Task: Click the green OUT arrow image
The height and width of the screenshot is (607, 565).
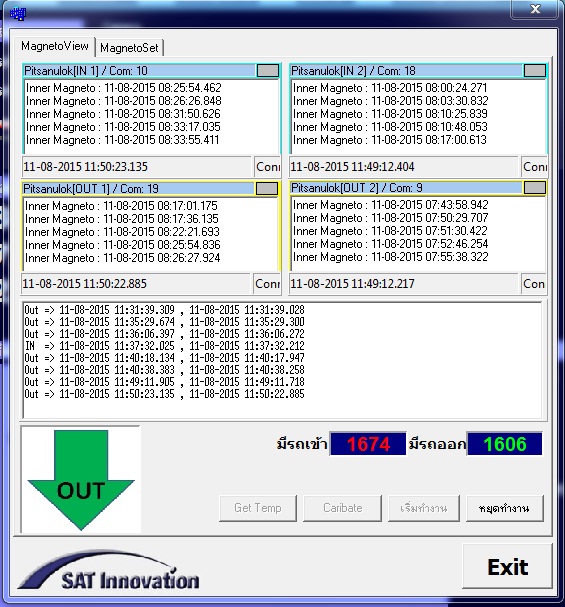Action: click(81, 479)
